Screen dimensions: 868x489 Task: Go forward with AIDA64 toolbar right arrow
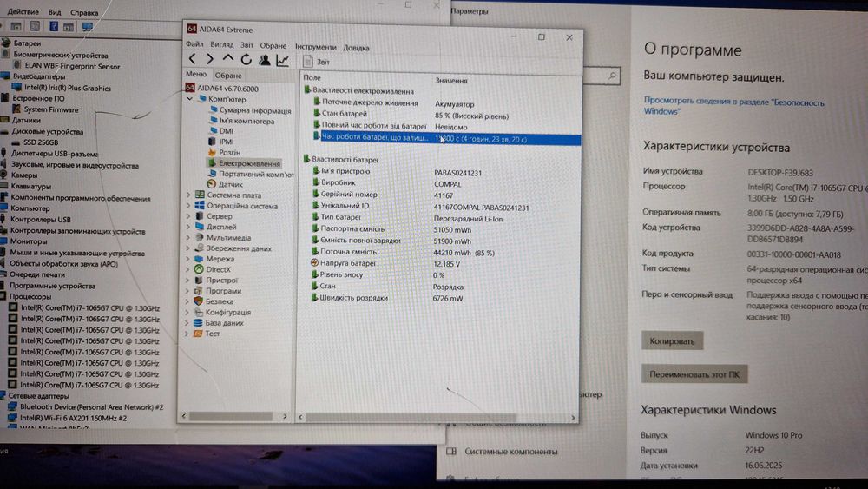coord(210,59)
